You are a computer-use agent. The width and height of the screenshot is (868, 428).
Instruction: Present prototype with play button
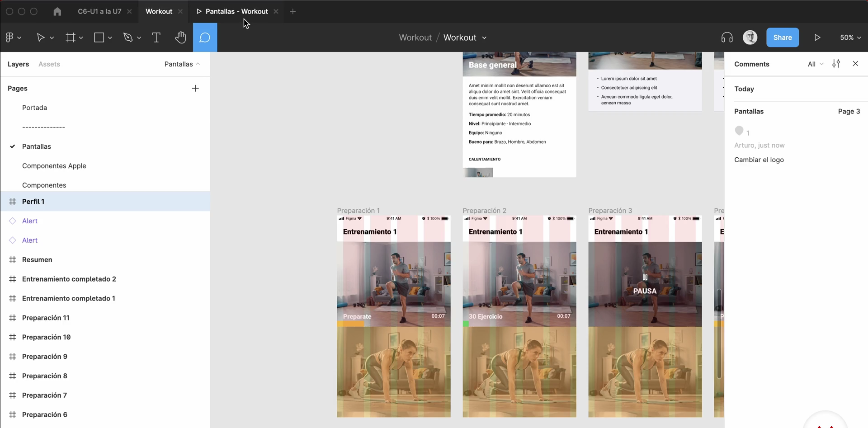(x=817, y=38)
